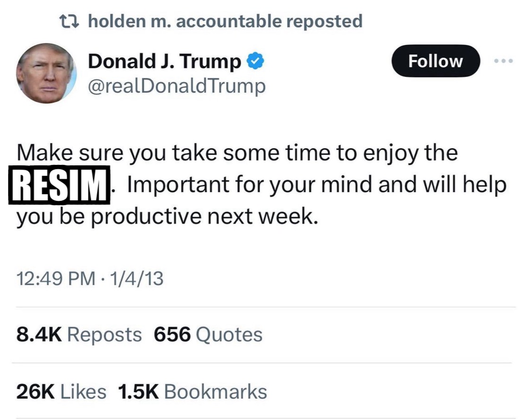Click the profile avatar photo
This screenshot has width=532, height=419.
[x=46, y=73]
